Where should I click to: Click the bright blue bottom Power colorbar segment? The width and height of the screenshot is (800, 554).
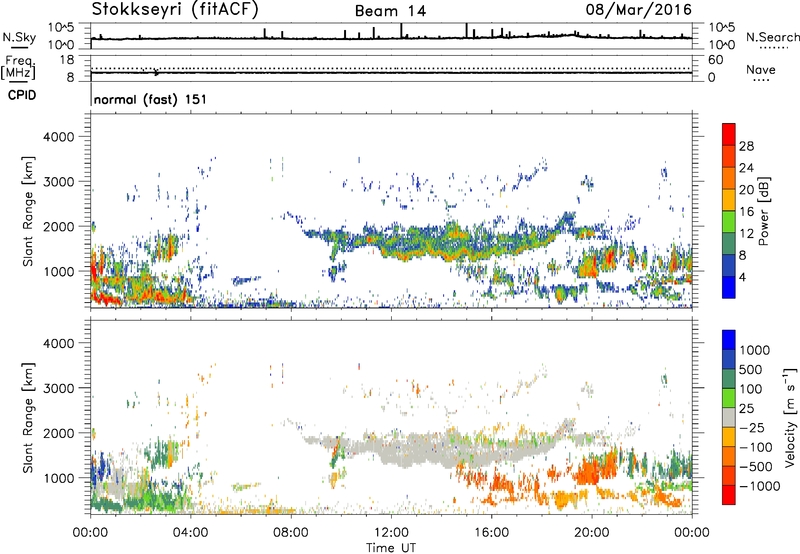coord(729,288)
